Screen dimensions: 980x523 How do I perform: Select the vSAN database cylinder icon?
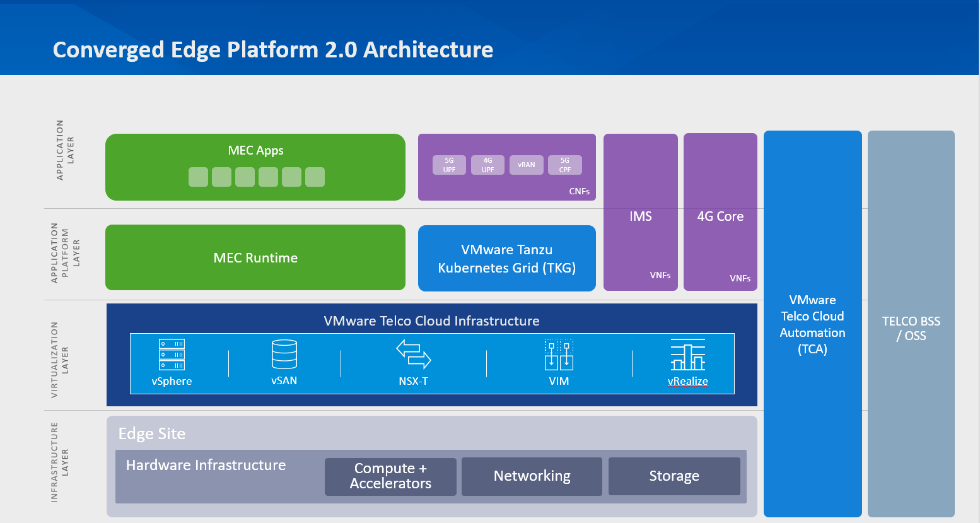coord(284,354)
